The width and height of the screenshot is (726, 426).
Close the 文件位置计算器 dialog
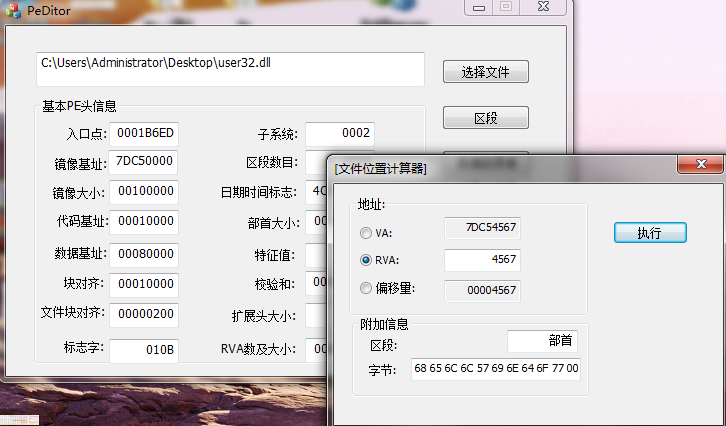click(x=701, y=164)
